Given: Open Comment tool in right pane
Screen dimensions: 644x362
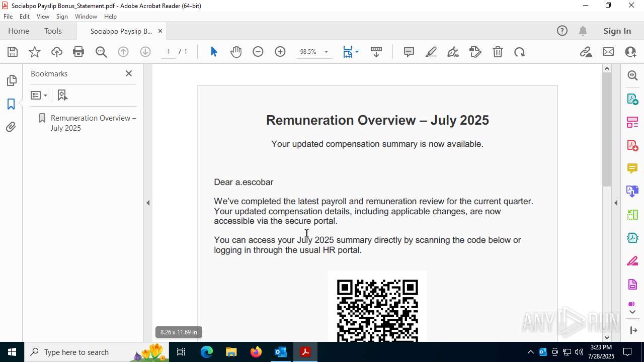Looking at the screenshot, I should point(632,168).
